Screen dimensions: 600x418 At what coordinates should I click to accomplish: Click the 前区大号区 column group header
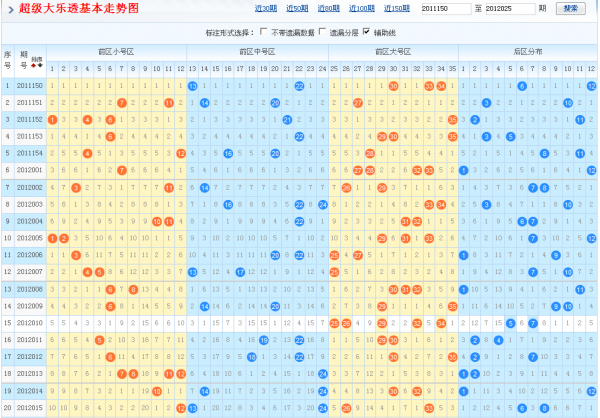click(393, 52)
